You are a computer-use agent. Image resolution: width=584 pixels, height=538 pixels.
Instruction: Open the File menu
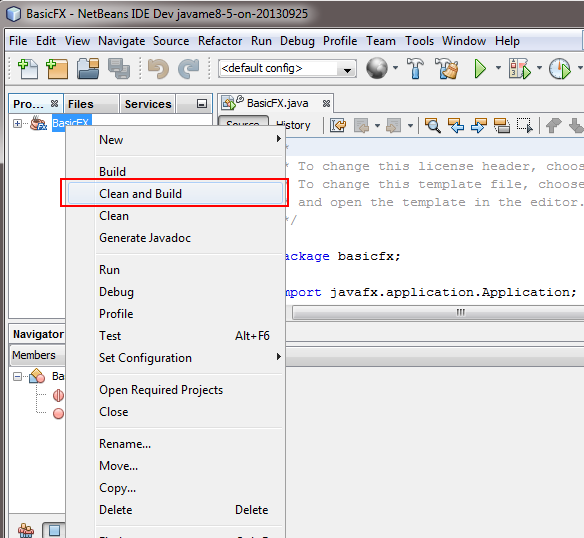[18, 41]
